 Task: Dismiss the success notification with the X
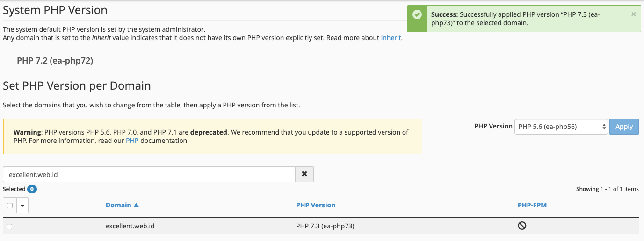[x=633, y=14]
